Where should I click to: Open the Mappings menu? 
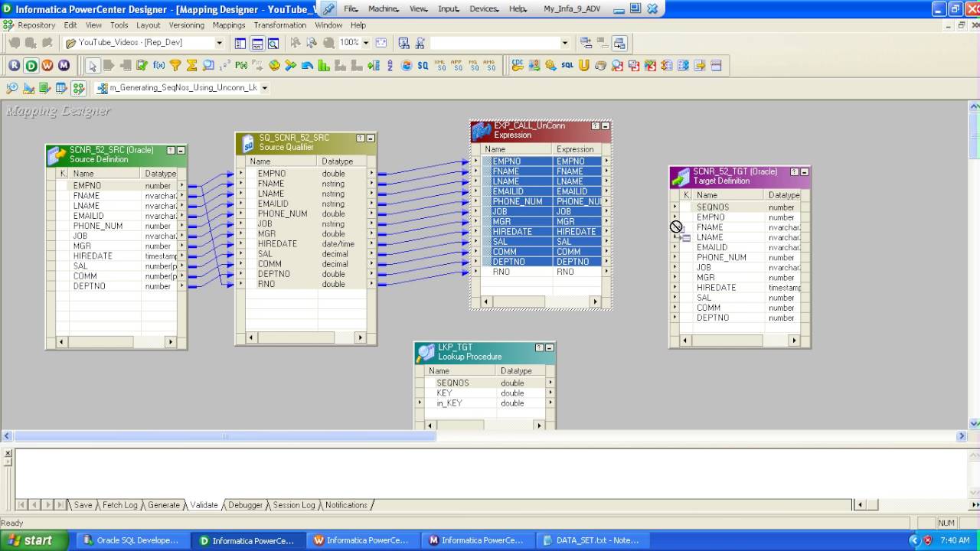[229, 25]
